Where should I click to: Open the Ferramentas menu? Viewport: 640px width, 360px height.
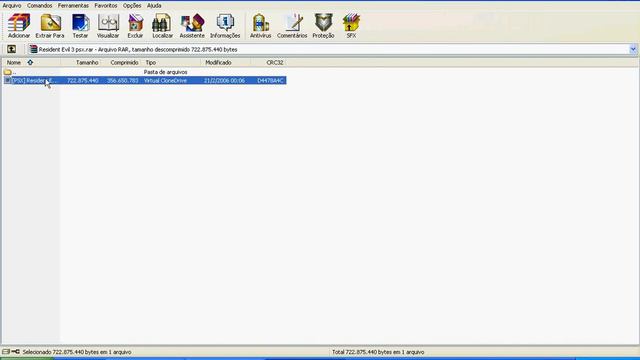73,6
